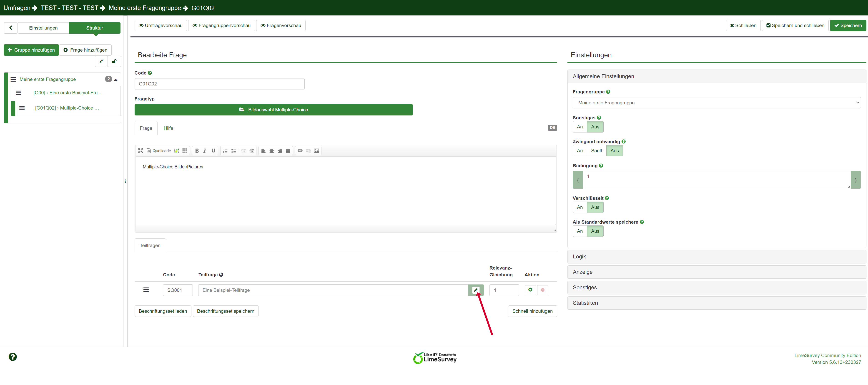This screenshot has width=868, height=385.
Task: Open the Einstellungen sidebar tab
Action: pos(43,28)
